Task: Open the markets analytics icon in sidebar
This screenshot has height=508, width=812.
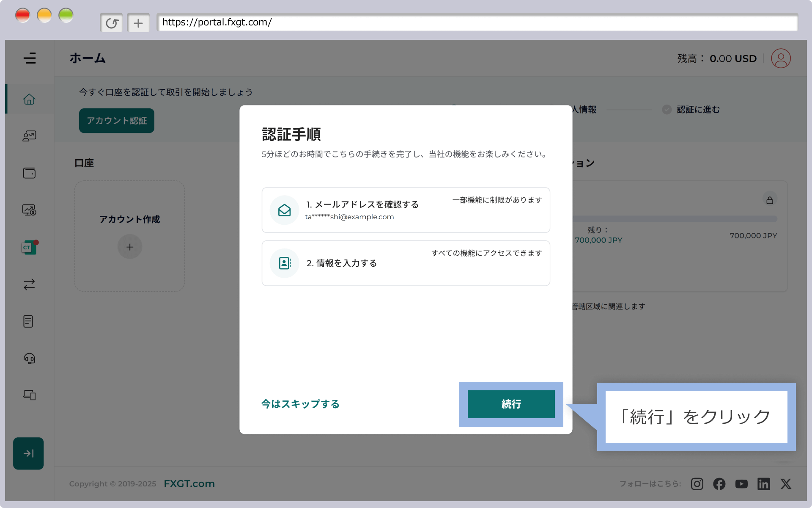Action: click(x=29, y=210)
